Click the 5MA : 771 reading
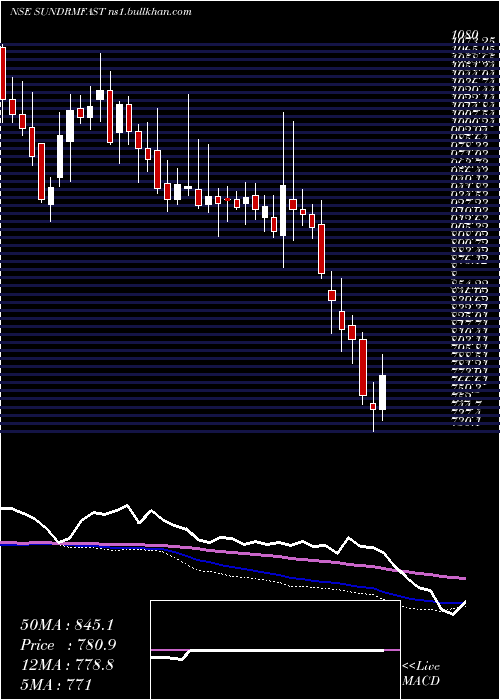This screenshot has width=500, height=700. [x=56, y=684]
